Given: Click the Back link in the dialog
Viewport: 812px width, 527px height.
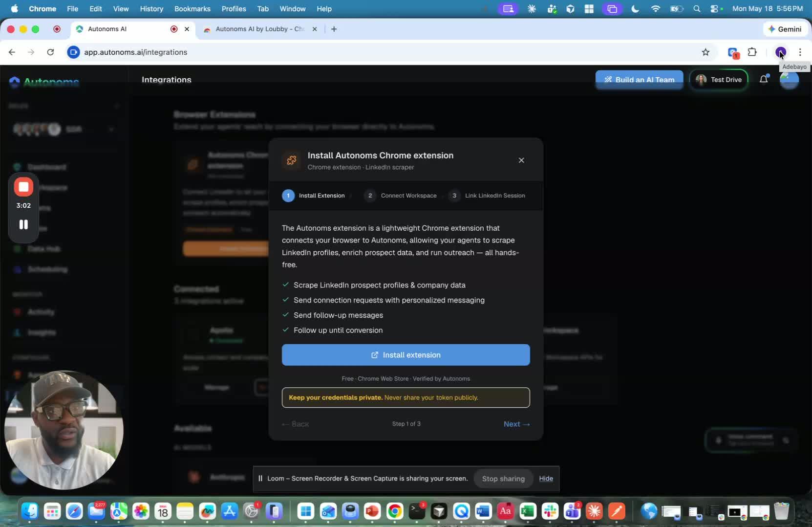Looking at the screenshot, I should [295, 424].
